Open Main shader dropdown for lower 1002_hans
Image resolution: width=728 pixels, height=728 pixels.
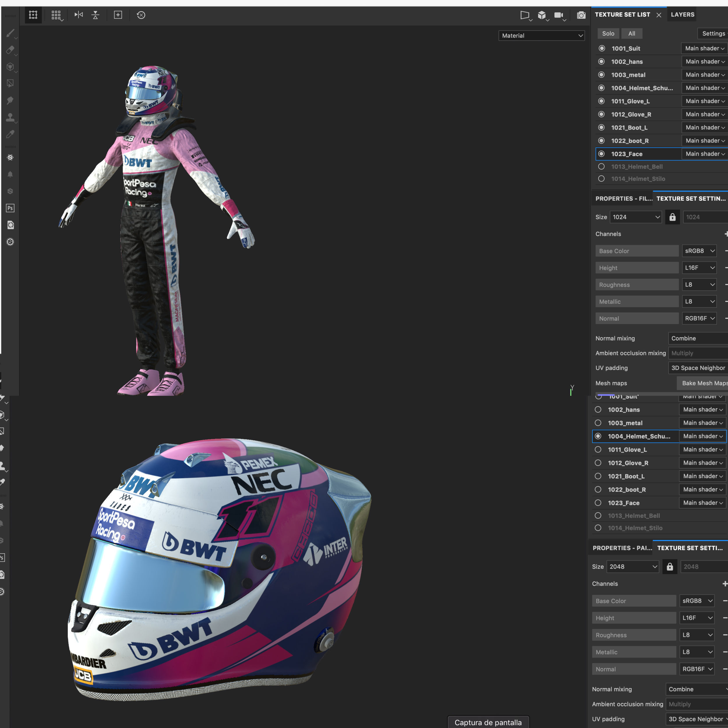(x=702, y=410)
